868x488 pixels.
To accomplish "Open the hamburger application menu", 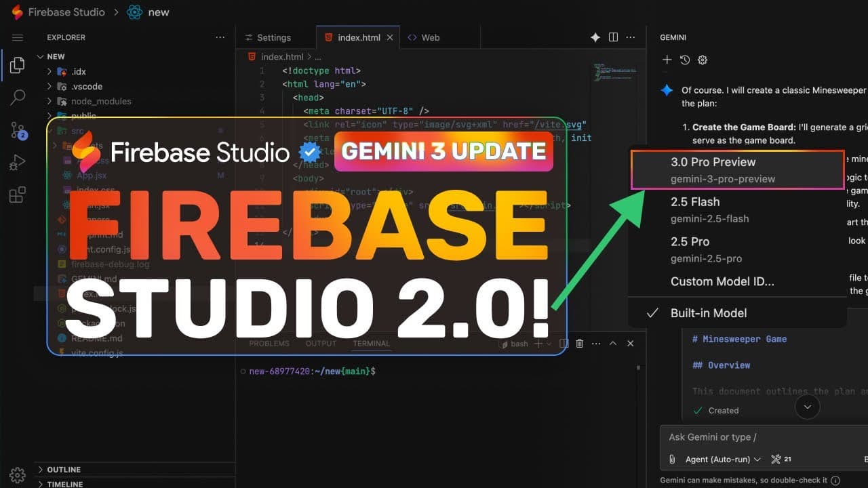I will click(x=18, y=38).
